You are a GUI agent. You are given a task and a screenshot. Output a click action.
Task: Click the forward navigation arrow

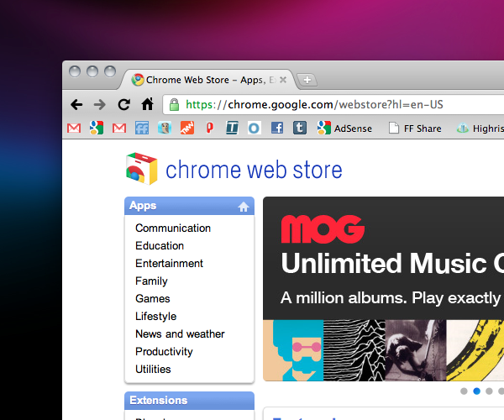100,105
